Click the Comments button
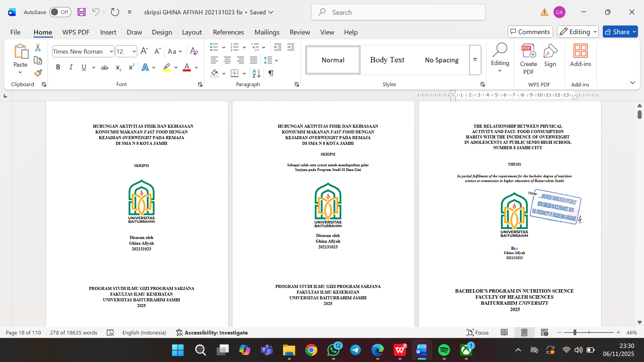This screenshot has height=362, width=644. click(530, 32)
